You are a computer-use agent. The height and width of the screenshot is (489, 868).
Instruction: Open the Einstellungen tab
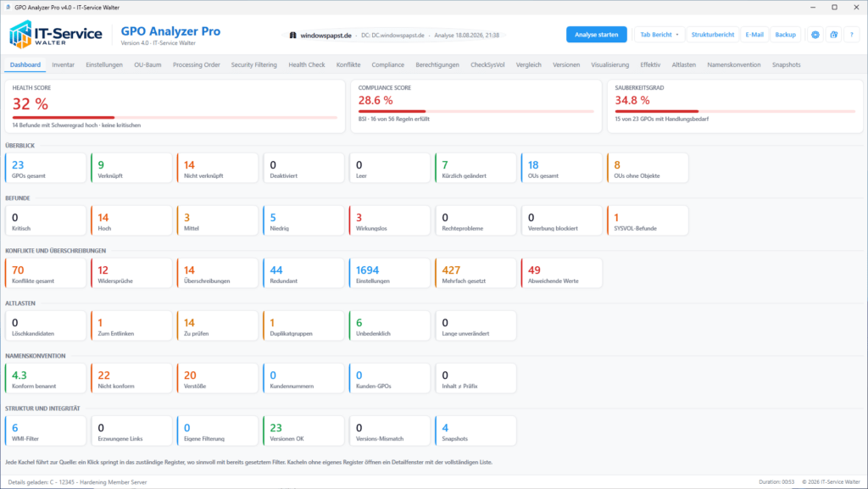pos(104,64)
